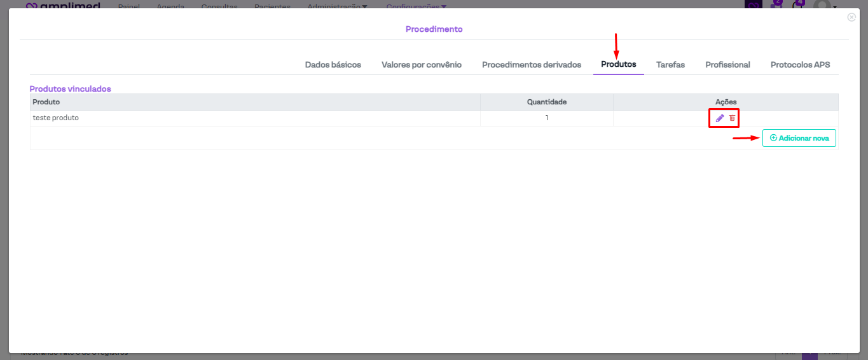Open the Protocolos APS tab
868x360 pixels.
pos(800,65)
